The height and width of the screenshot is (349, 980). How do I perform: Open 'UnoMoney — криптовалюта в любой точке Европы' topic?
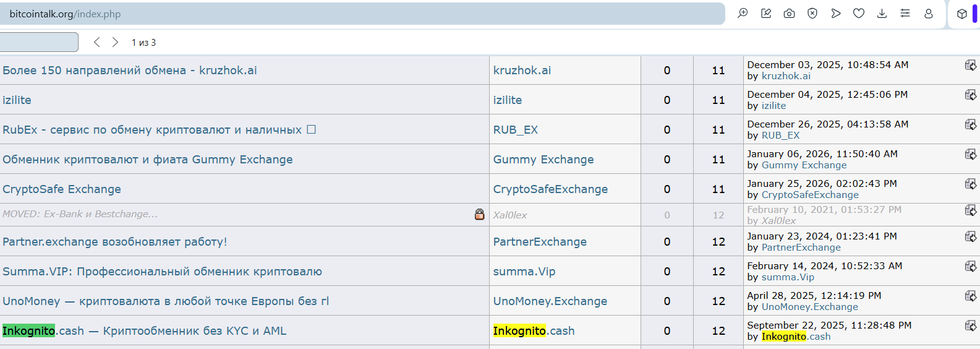(x=166, y=301)
